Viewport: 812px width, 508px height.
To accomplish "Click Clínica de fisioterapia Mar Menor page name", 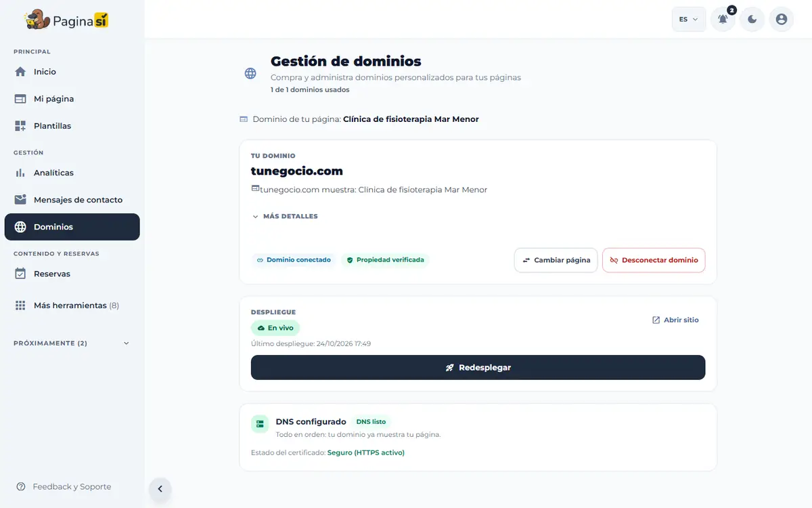I will pos(411,119).
